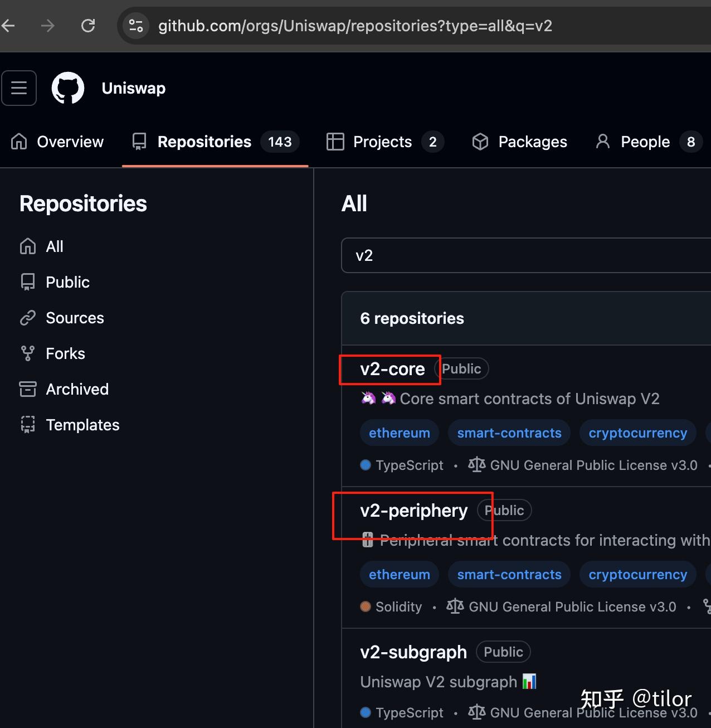This screenshot has height=728, width=711.
Task: Open the Packages tab
Action: [x=519, y=142]
